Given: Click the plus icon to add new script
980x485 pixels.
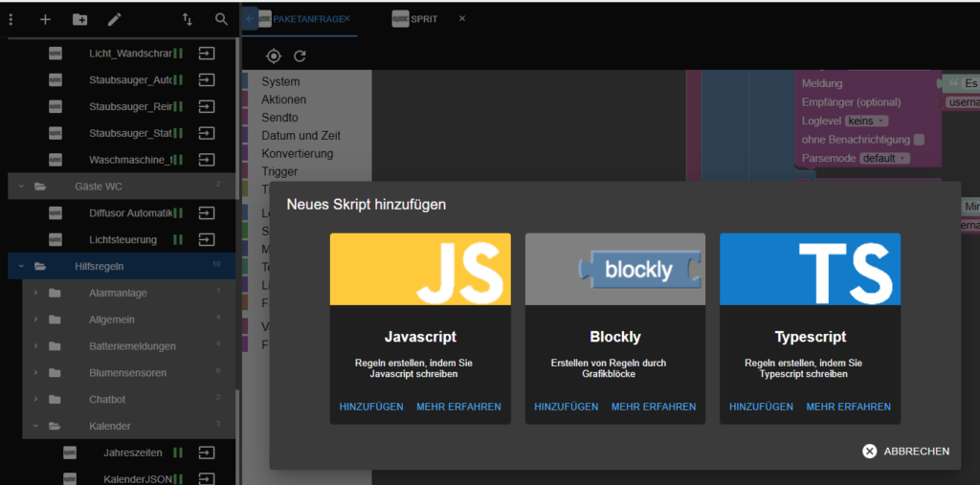Looking at the screenshot, I should point(45,19).
